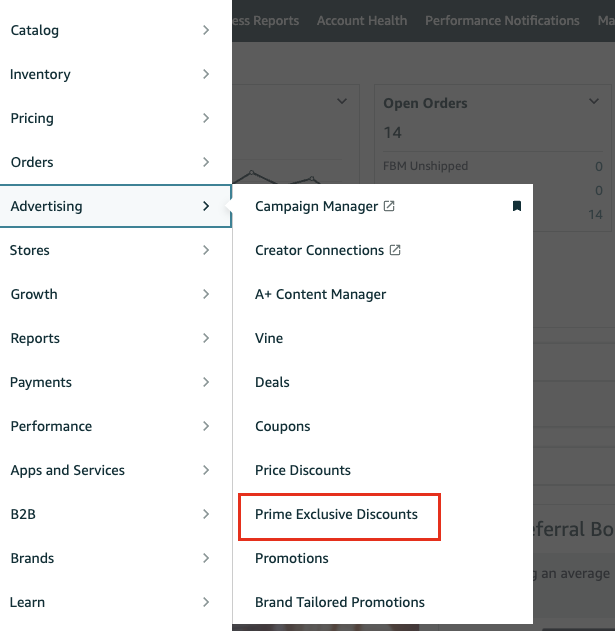This screenshot has height=631, width=615.
Task: Open the Brands menu item
Action: click(32, 558)
